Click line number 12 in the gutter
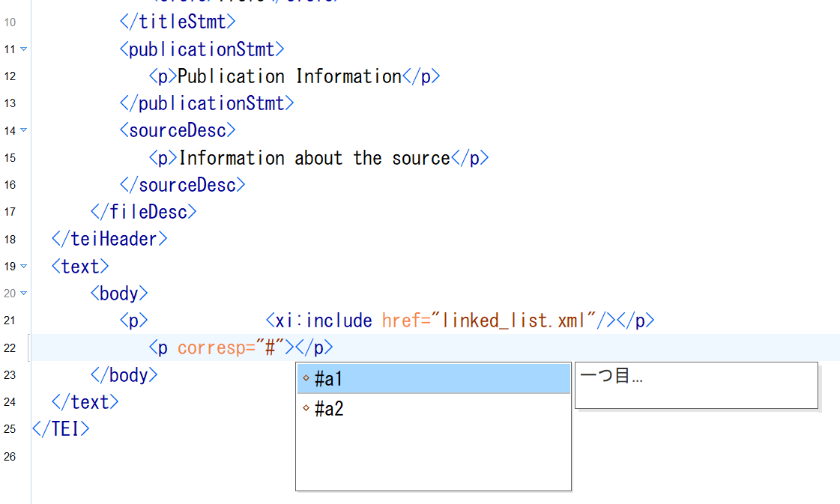The height and width of the screenshot is (504, 840). [x=10, y=76]
